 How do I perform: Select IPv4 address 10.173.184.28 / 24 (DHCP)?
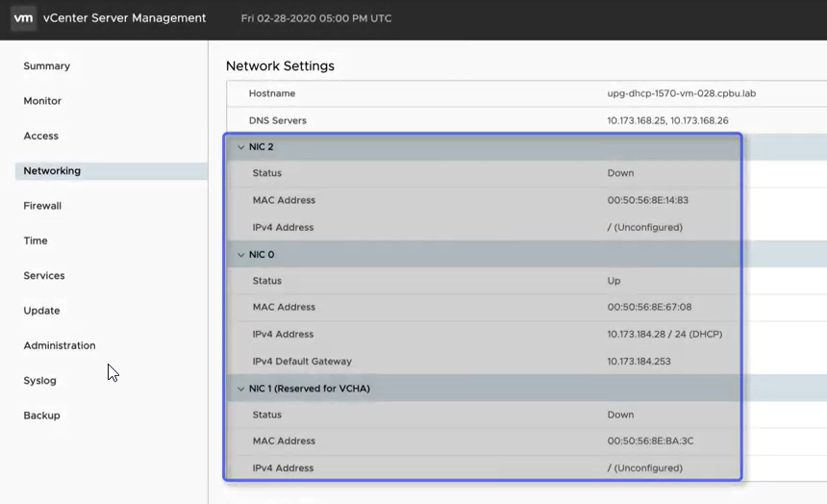tap(664, 334)
